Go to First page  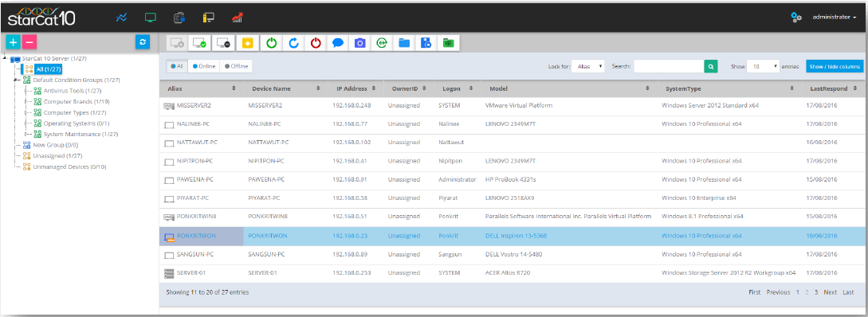pos(755,292)
